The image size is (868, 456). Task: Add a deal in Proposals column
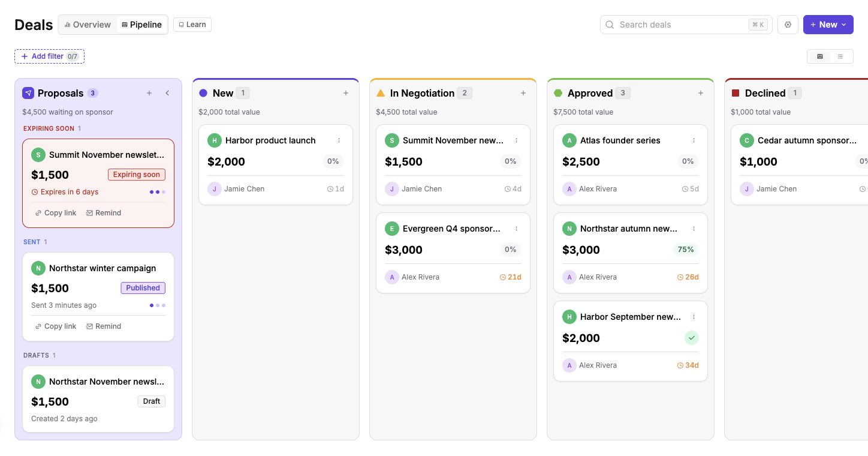pos(149,93)
